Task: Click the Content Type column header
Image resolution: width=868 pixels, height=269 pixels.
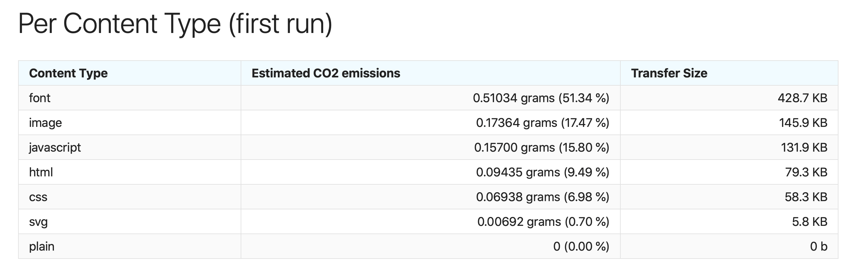Action: (68, 73)
